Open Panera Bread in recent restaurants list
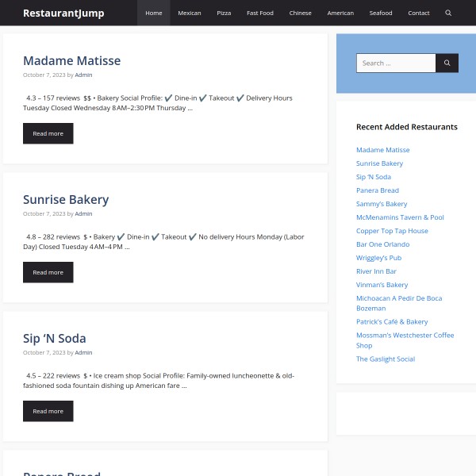Screen dimensions: 476x476 pos(378,190)
